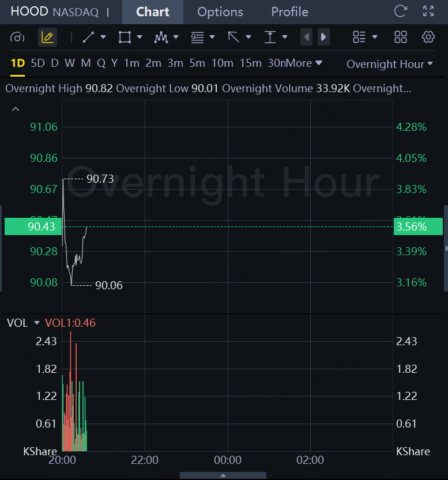Expand the Overnight Hour session dropdown
448x480 pixels.
(x=390, y=64)
